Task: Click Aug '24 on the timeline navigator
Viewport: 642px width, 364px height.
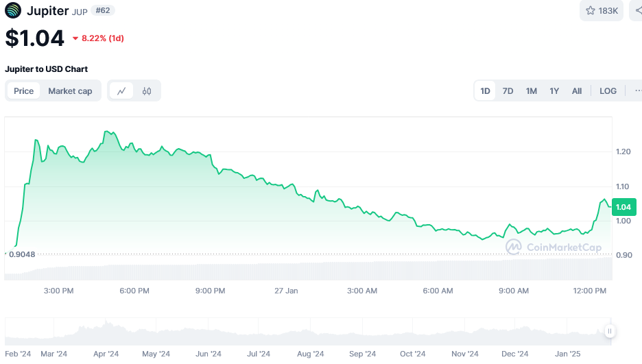Action: pyautogui.click(x=310, y=354)
